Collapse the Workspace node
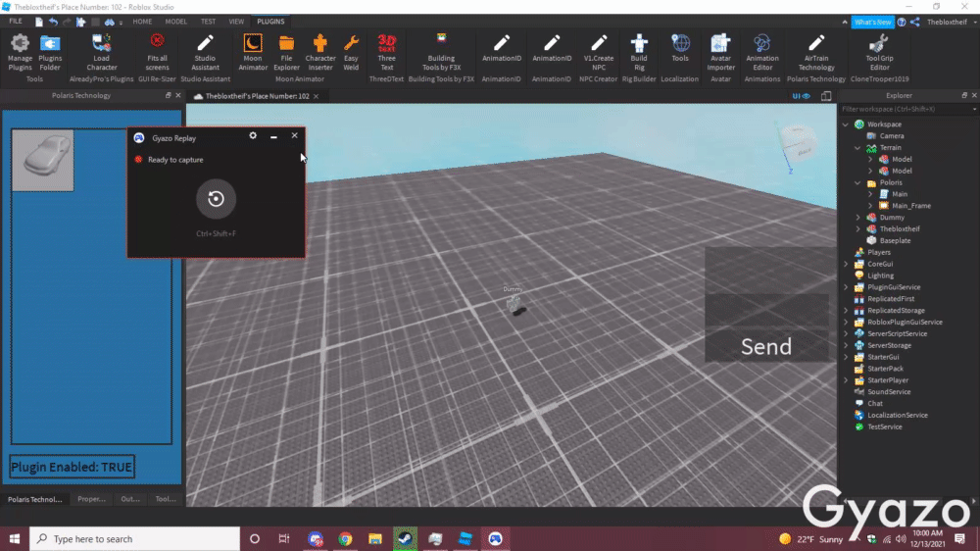The image size is (980, 551). click(846, 125)
